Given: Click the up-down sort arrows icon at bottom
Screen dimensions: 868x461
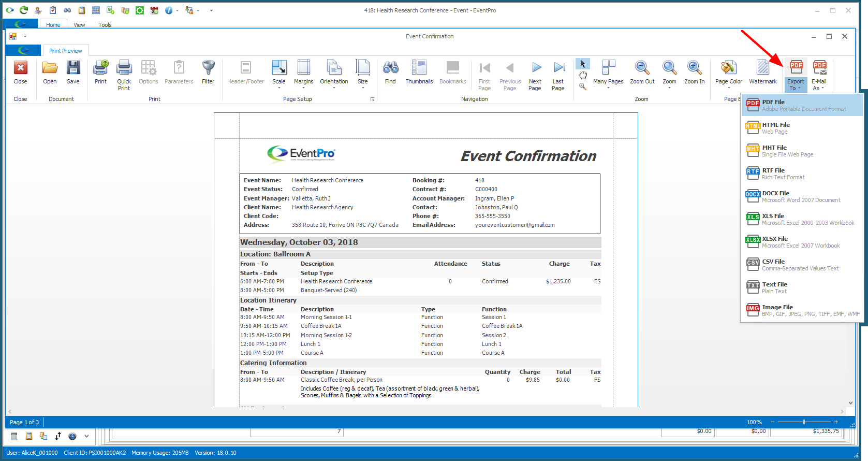Looking at the screenshot, I should point(58,436).
